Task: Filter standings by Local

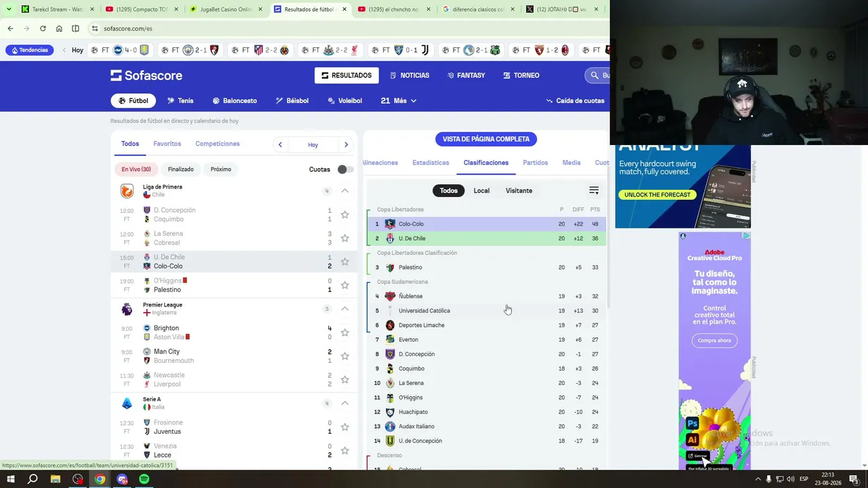Action: point(481,190)
